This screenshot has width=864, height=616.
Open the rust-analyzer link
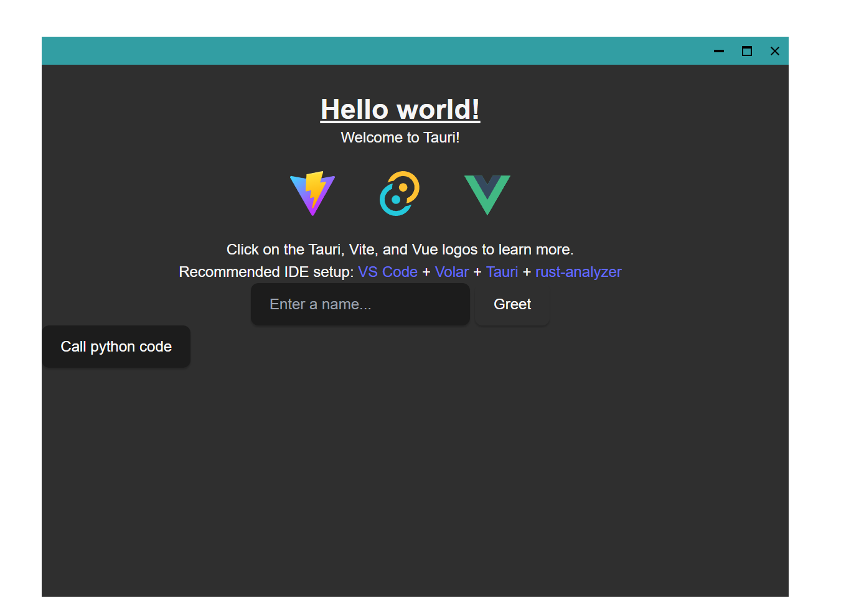pyautogui.click(x=578, y=272)
